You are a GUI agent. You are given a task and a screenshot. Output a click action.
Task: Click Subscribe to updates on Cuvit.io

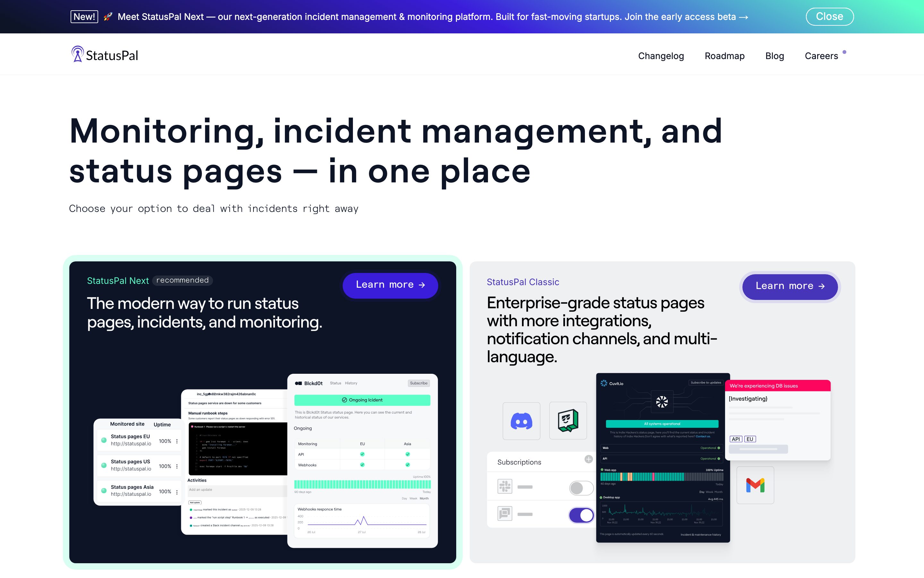point(706,383)
